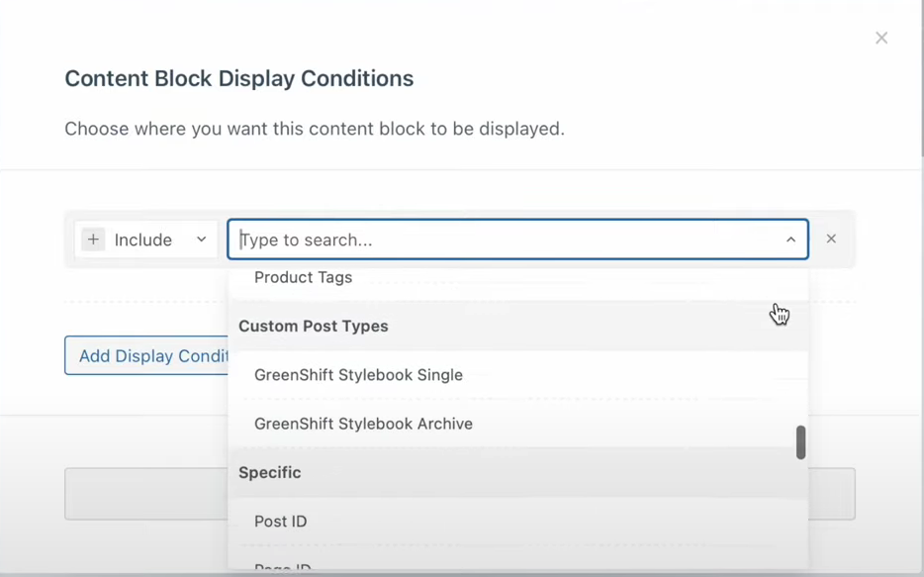Select the Product Tags option
Viewport: 924px width, 577px height.
[x=303, y=277]
